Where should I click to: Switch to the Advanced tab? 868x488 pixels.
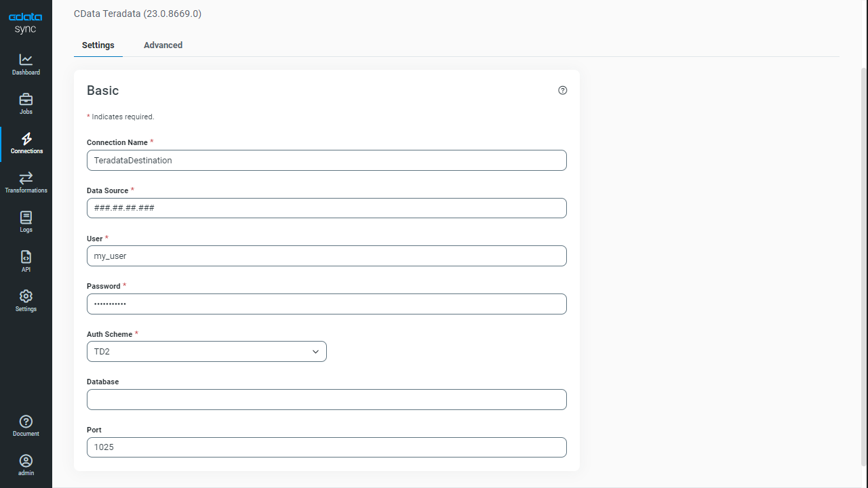[163, 45]
